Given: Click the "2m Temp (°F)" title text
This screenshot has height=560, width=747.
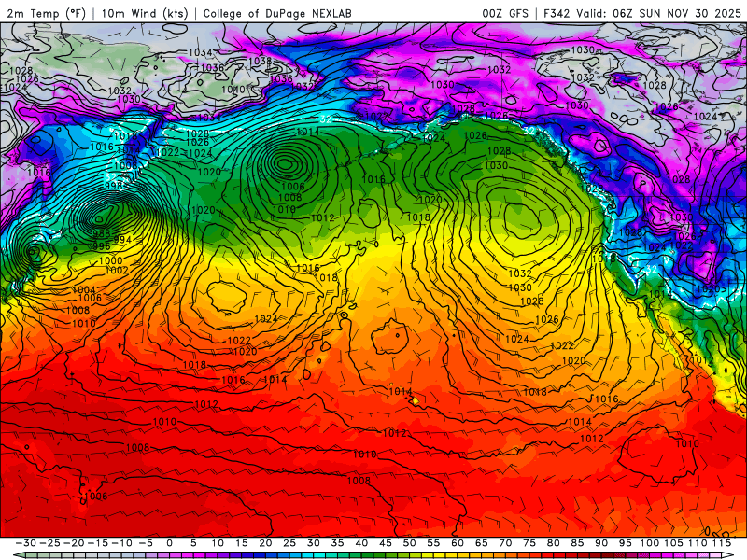Looking at the screenshot, I should pyautogui.click(x=46, y=13).
